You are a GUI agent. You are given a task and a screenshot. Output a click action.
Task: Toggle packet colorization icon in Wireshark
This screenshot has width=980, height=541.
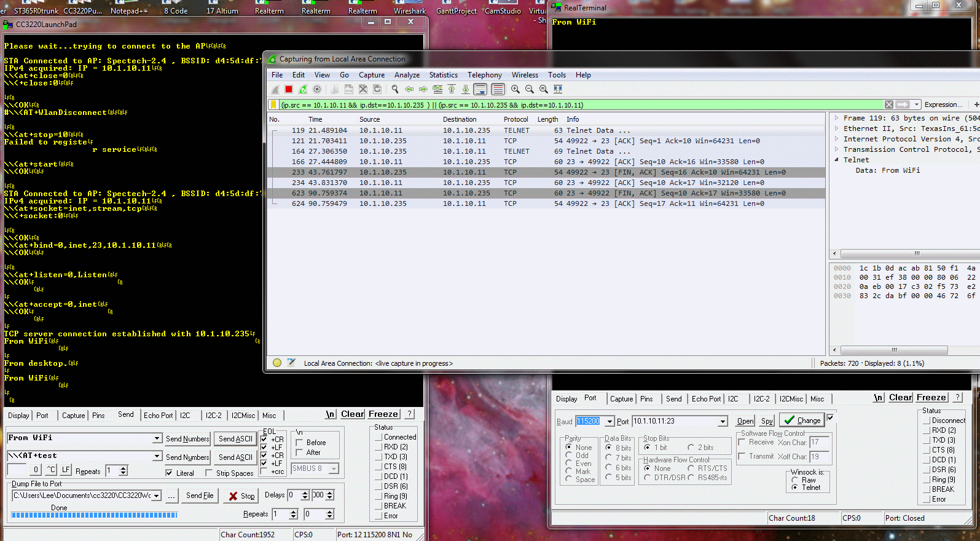click(498, 89)
